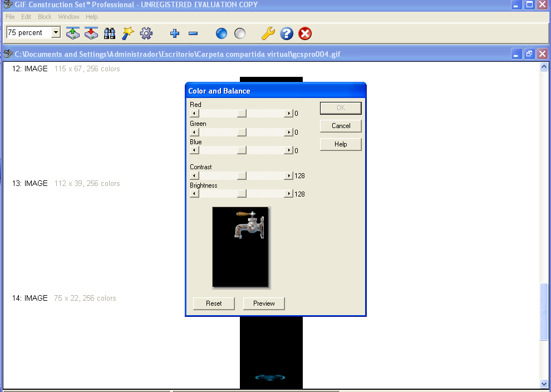Open the blue question mark help icon
The width and height of the screenshot is (551, 392).
click(x=287, y=33)
